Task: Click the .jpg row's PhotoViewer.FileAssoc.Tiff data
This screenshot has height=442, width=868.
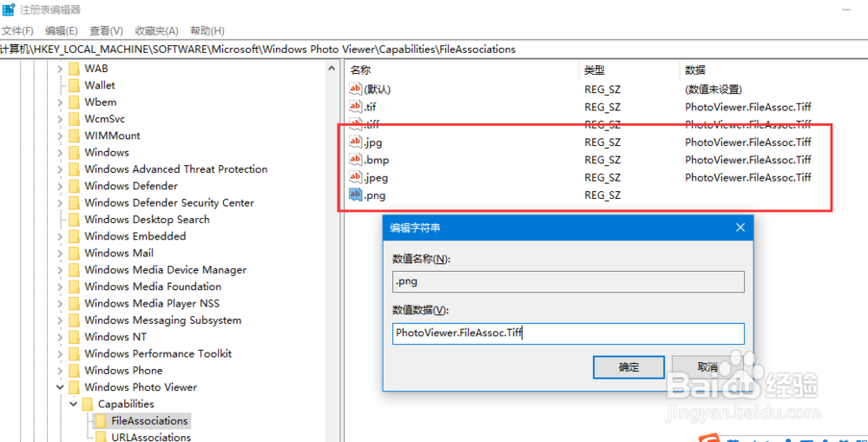Action: coord(748,142)
